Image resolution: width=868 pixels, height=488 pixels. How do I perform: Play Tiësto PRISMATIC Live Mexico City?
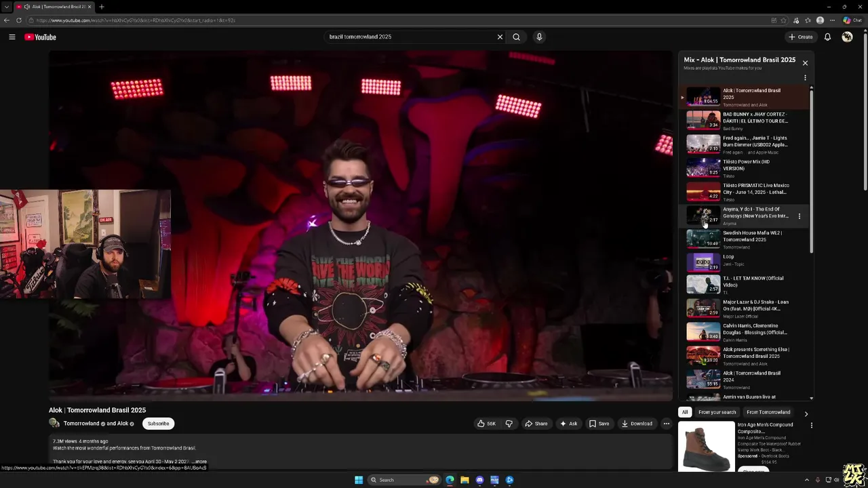point(744,191)
